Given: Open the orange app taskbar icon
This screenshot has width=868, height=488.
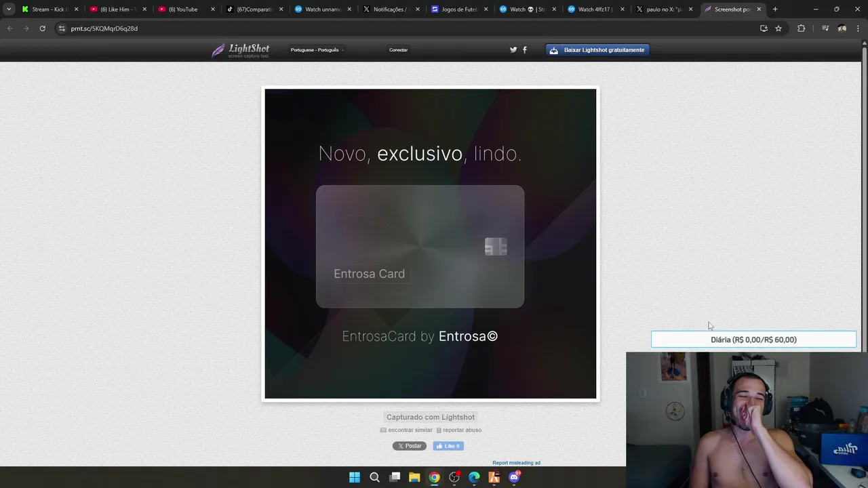Looking at the screenshot, I should point(494,478).
